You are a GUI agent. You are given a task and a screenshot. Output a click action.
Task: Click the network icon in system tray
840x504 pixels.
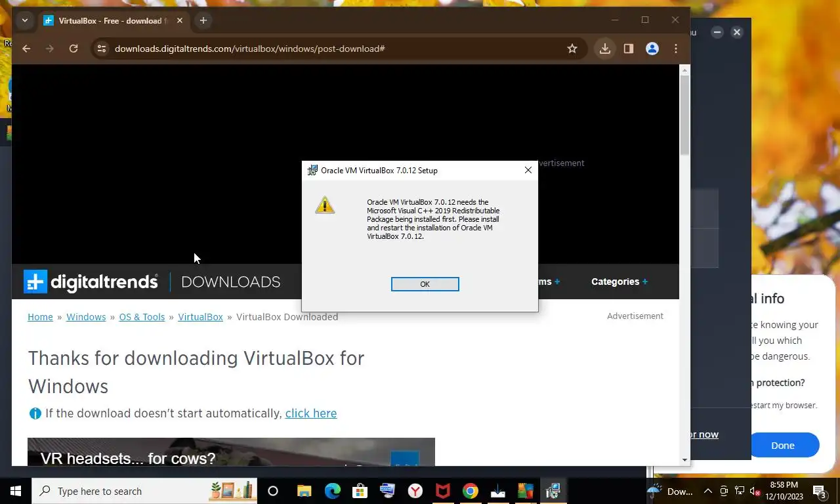[x=740, y=491]
